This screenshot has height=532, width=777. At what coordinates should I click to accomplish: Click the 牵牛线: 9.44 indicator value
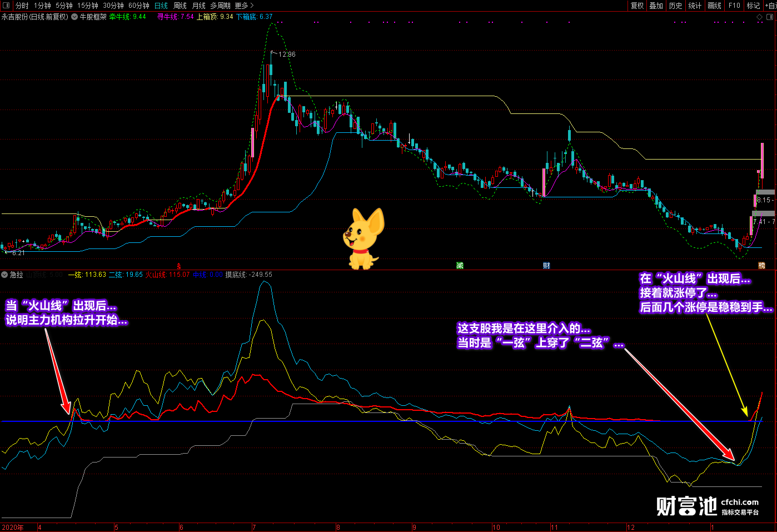pyautogui.click(x=127, y=17)
